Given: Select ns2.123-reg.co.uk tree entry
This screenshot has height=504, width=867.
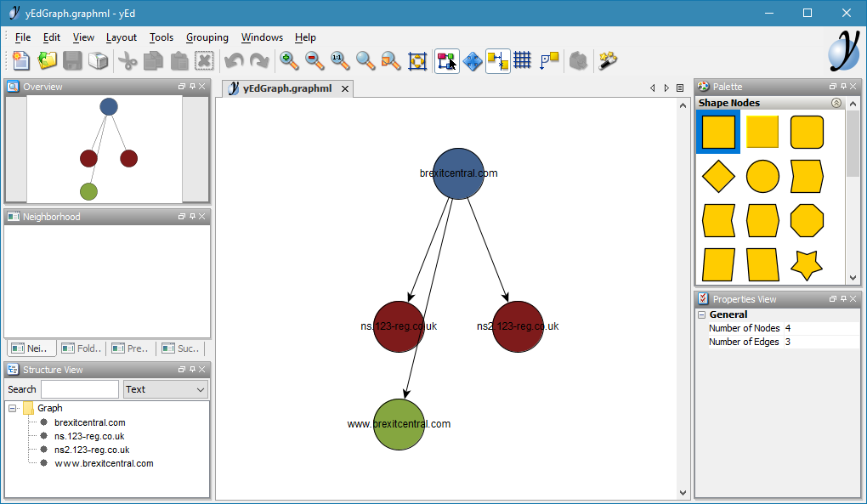Looking at the screenshot, I should [x=92, y=450].
